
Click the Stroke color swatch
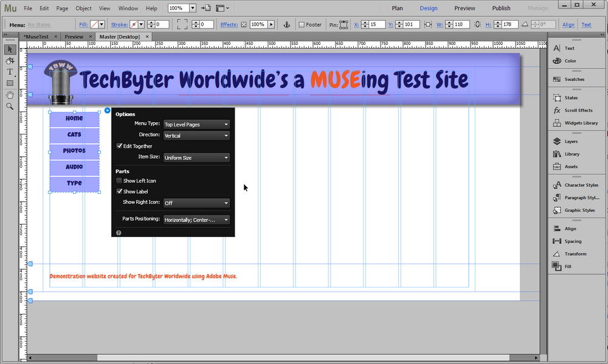pyautogui.click(x=134, y=24)
